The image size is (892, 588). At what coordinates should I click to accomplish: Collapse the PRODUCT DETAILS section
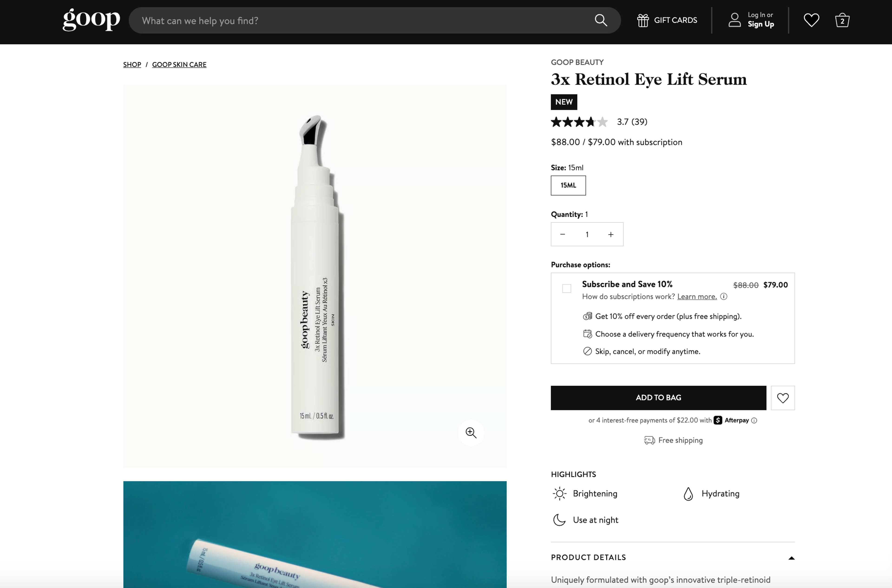point(791,558)
